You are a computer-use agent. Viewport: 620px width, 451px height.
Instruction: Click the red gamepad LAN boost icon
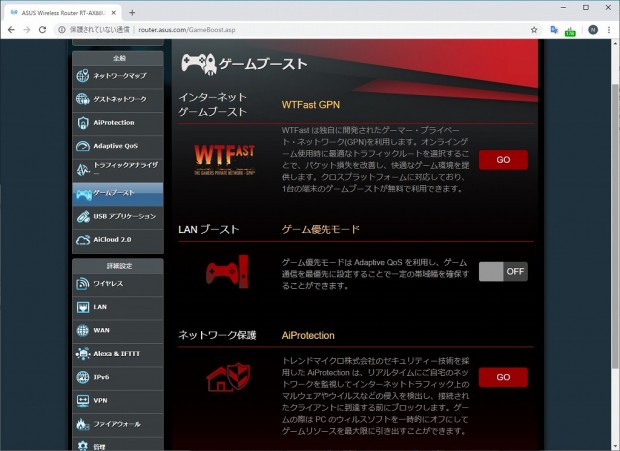coord(227,271)
